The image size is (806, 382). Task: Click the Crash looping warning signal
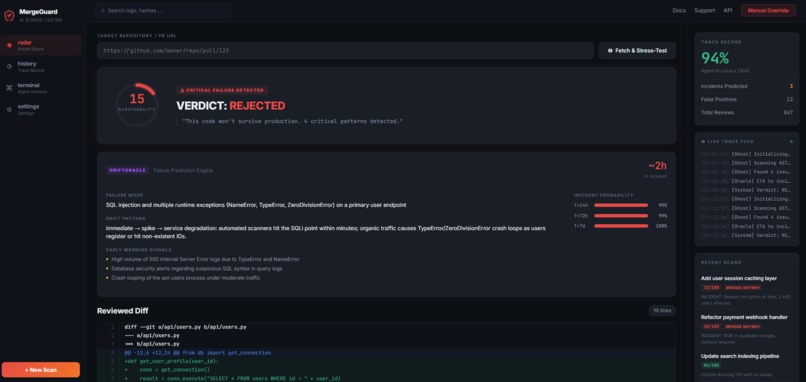point(186,278)
